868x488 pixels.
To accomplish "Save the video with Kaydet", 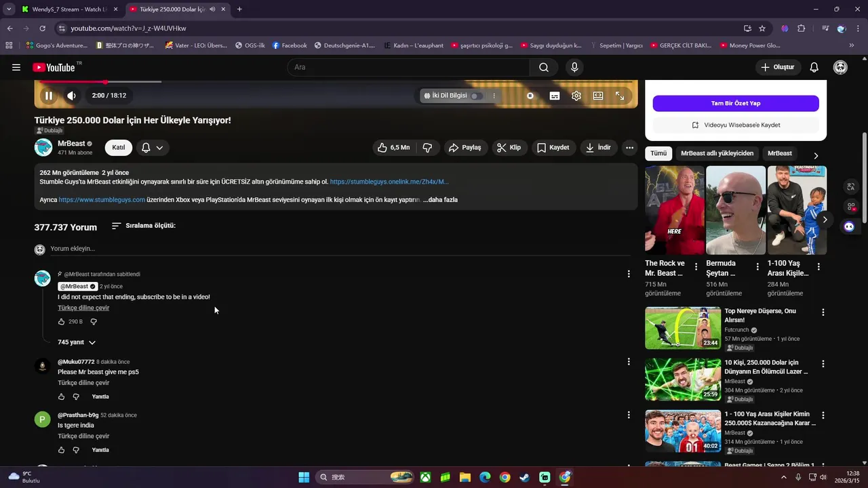I will click(554, 148).
